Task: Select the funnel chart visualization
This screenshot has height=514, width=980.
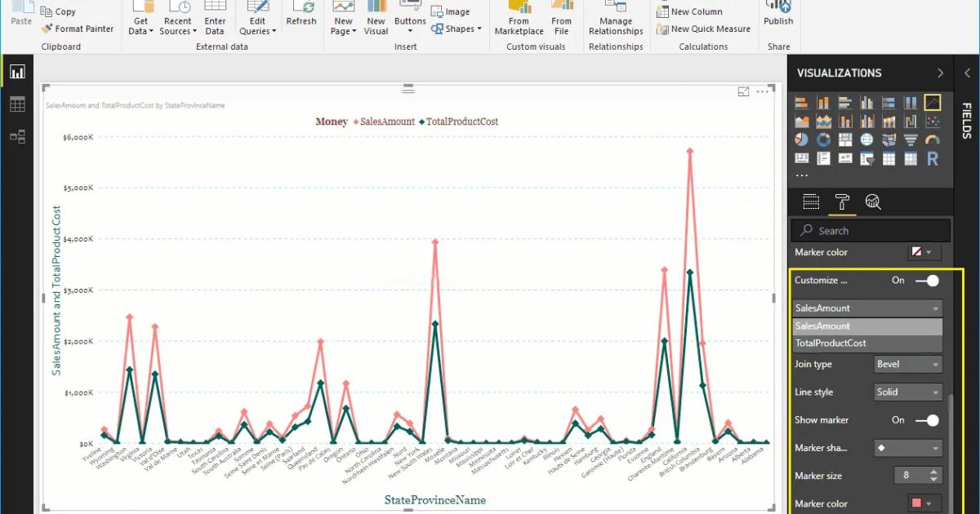Action: pyautogui.click(x=911, y=139)
